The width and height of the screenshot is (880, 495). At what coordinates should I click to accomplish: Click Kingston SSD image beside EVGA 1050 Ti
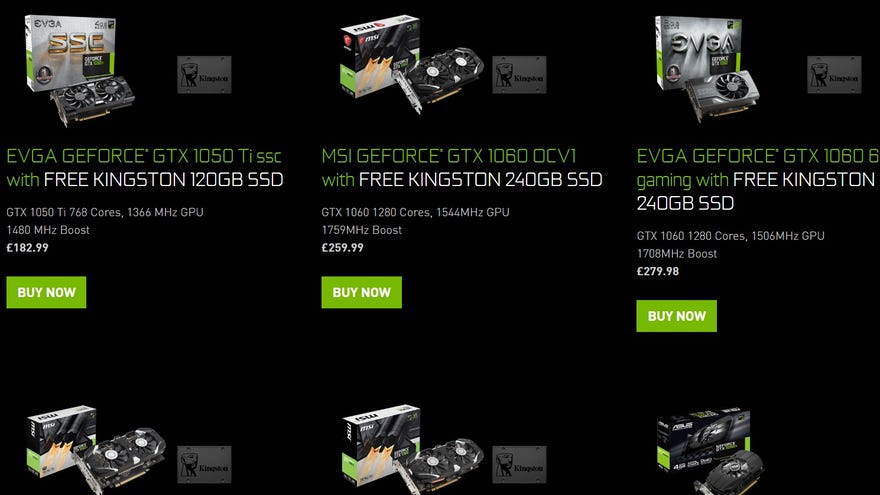(204, 75)
